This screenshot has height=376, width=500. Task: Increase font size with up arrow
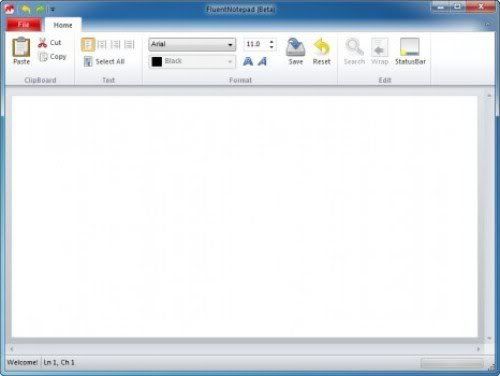pos(272,42)
